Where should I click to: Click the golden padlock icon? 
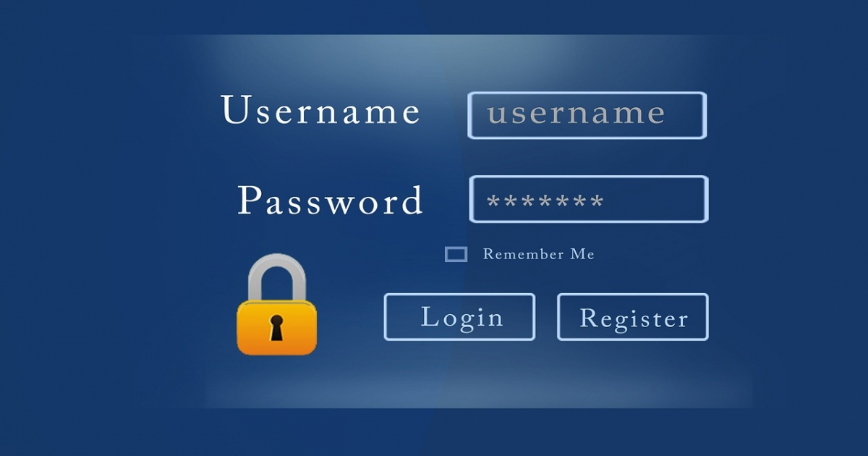coord(277,304)
